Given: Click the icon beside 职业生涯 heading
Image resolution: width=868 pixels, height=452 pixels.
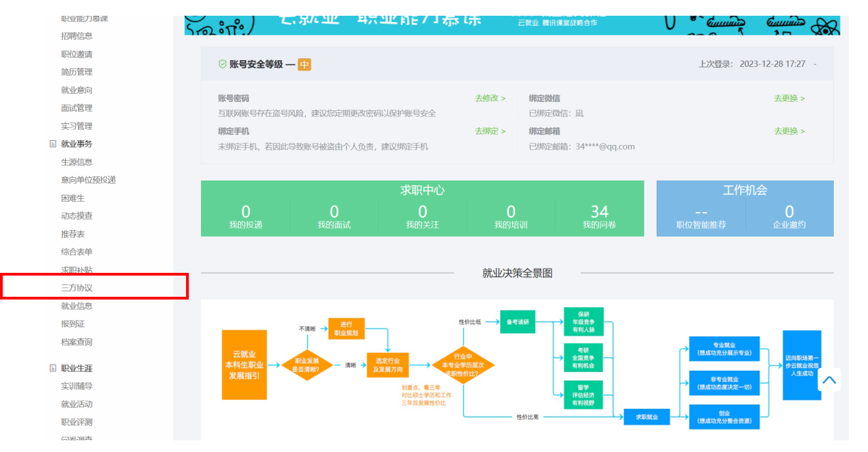Looking at the screenshot, I should [53, 369].
